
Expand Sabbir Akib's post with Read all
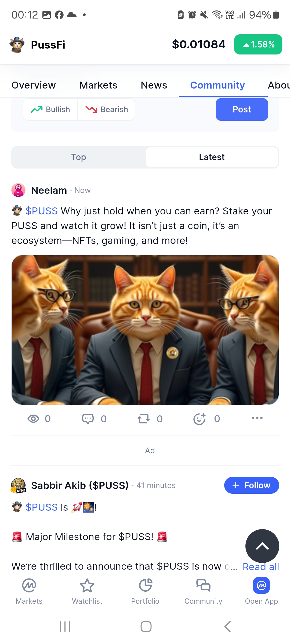point(261,567)
